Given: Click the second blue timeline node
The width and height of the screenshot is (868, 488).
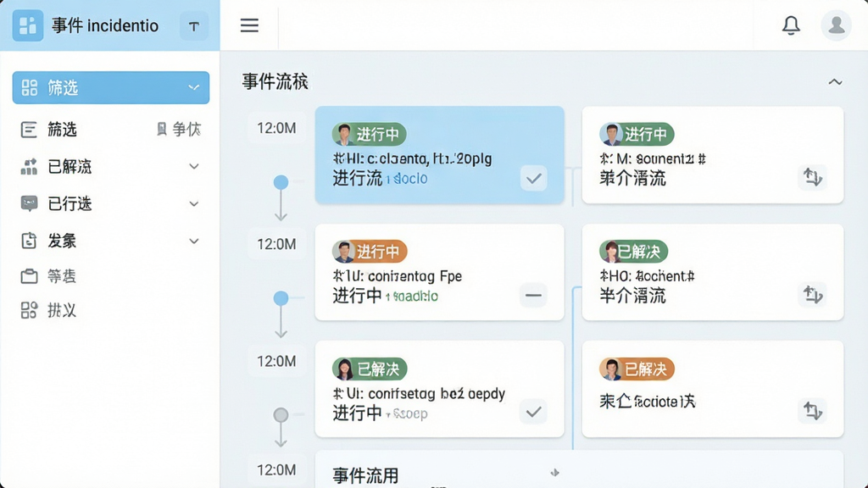Looking at the screenshot, I should 281,298.
